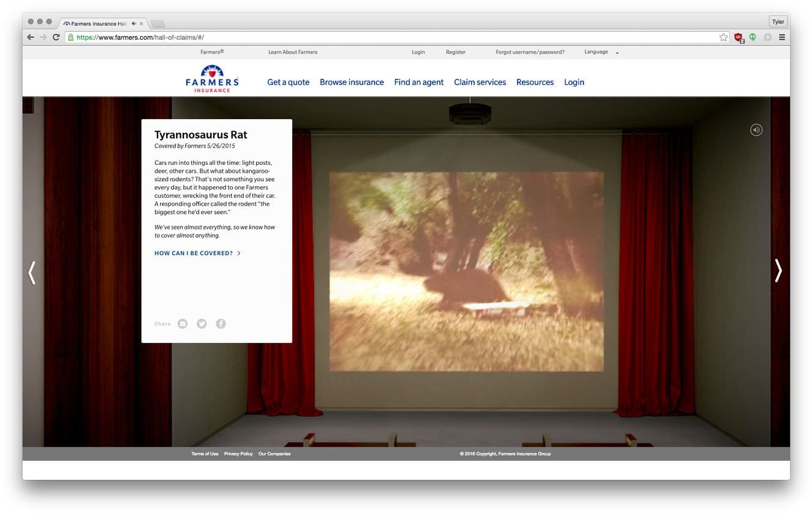The width and height of the screenshot is (812, 514).
Task: Open the Chrome hamburger menu
Action: click(781, 37)
